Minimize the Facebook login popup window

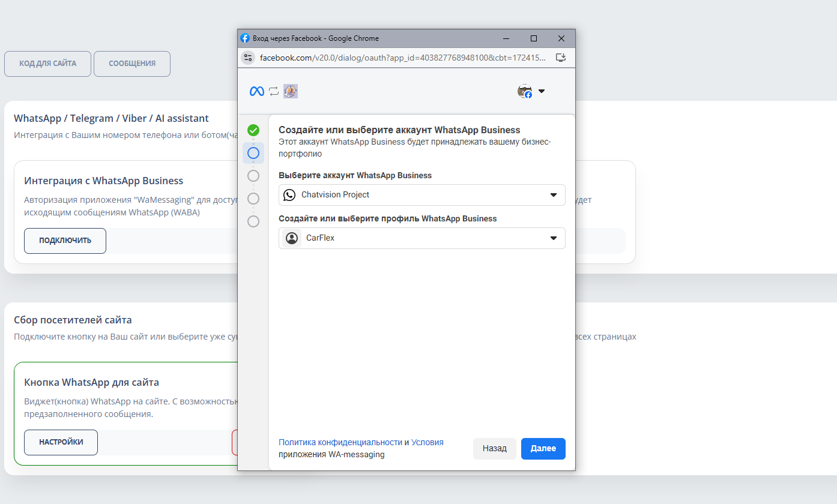[x=506, y=38]
